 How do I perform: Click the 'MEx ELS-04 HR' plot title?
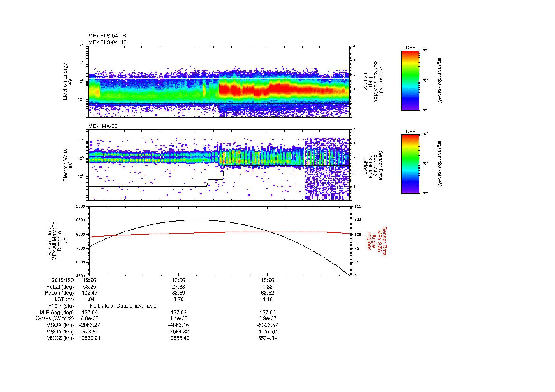tap(107, 42)
